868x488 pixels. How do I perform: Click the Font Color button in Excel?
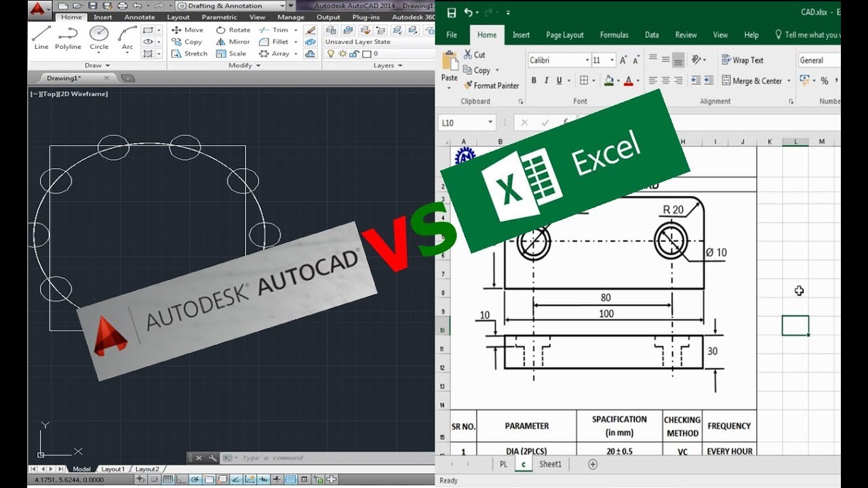coord(628,81)
